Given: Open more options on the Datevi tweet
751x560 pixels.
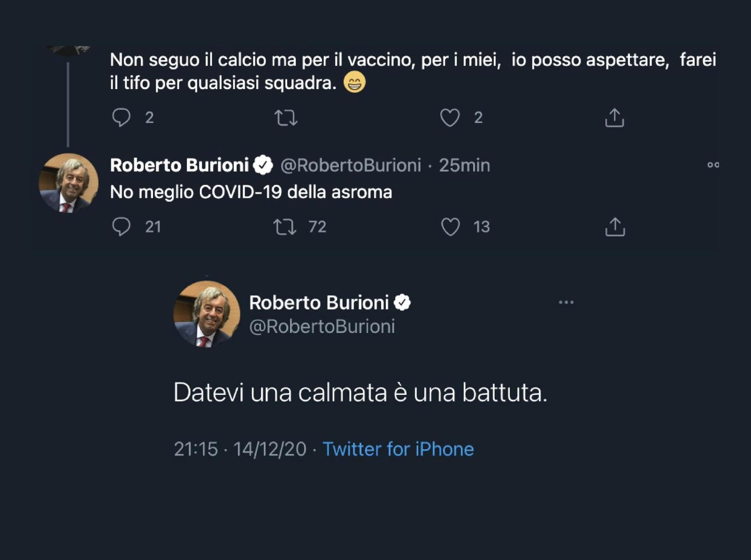Looking at the screenshot, I should [566, 303].
